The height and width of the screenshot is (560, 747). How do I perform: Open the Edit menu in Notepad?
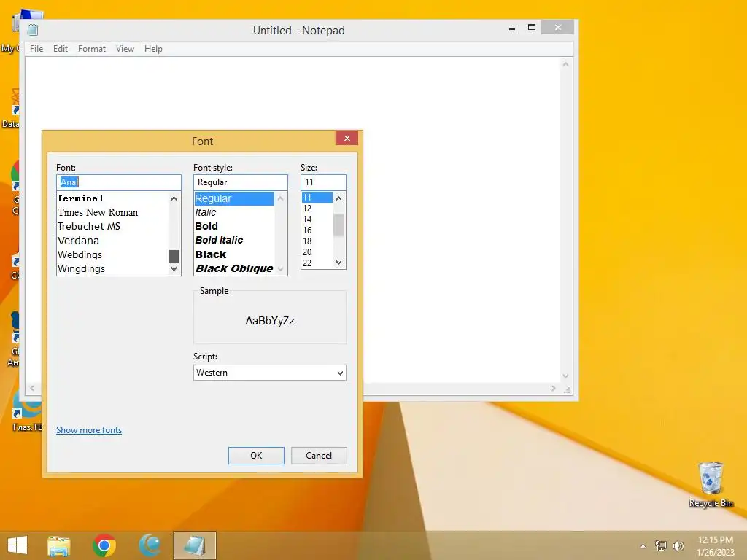[61, 49]
